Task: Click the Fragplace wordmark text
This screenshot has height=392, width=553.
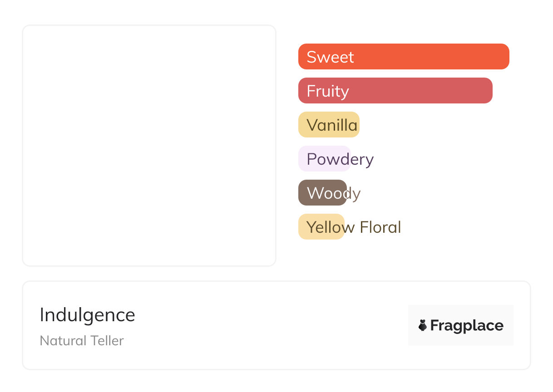Action: 467,326
